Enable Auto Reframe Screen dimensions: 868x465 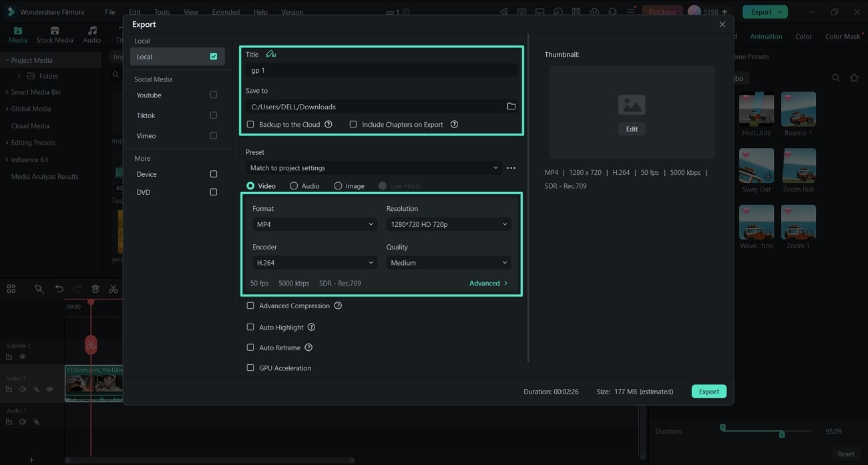(250, 348)
